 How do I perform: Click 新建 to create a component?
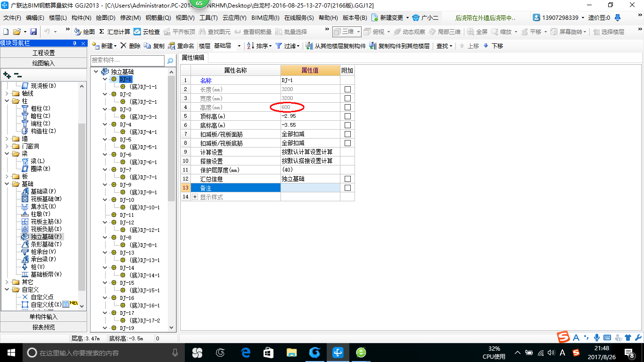[104, 46]
